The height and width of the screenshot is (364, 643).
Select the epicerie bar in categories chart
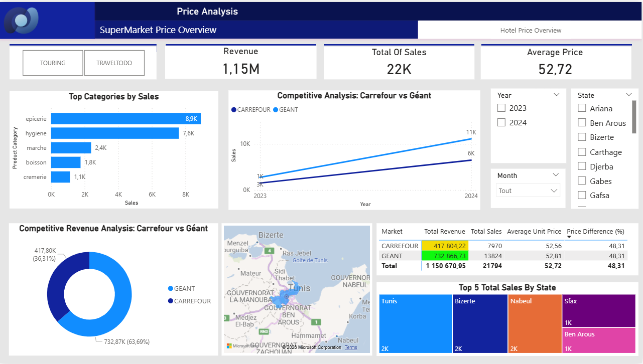coord(126,118)
